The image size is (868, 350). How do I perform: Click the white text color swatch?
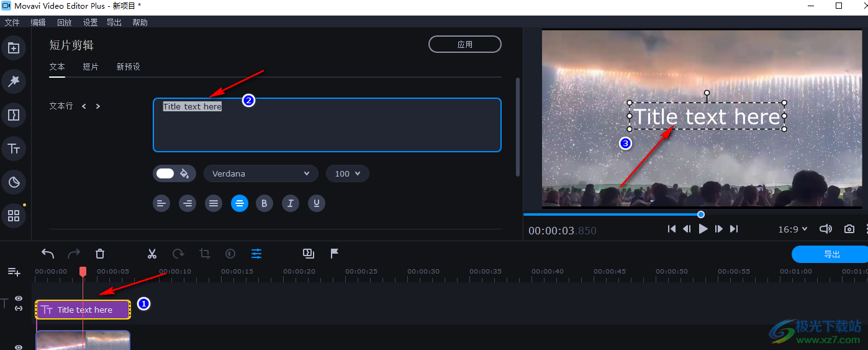tap(165, 173)
